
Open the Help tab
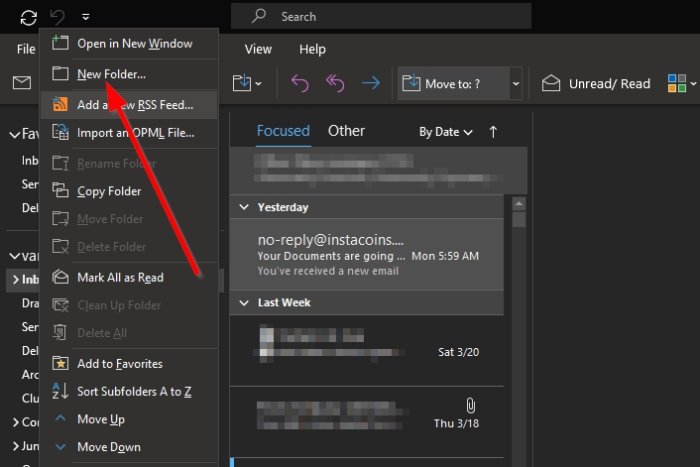312,49
